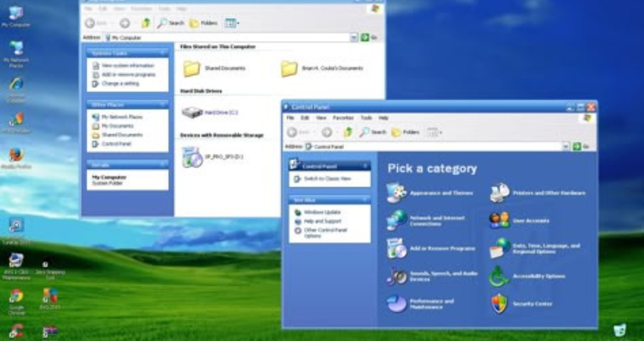Click Go button in Control Panel address bar

pyautogui.click(x=582, y=147)
